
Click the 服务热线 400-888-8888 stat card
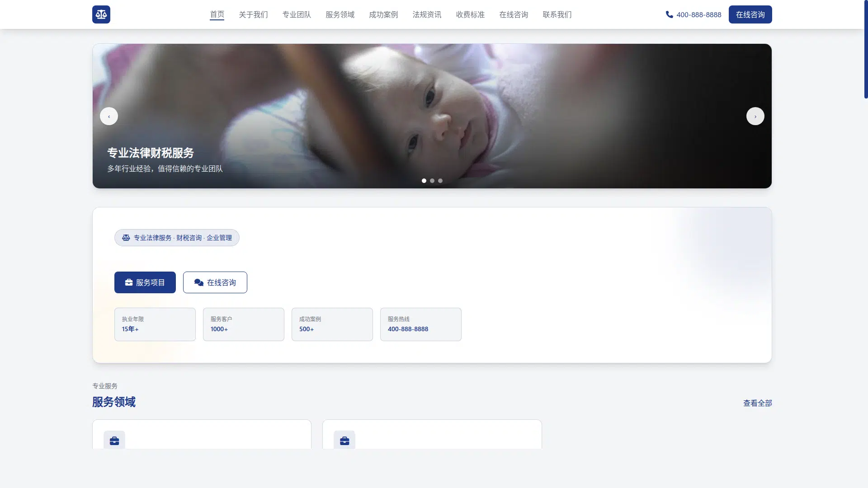[420, 324]
